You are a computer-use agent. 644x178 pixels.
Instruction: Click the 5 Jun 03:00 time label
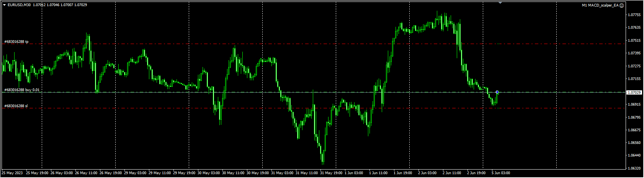pos(502,173)
